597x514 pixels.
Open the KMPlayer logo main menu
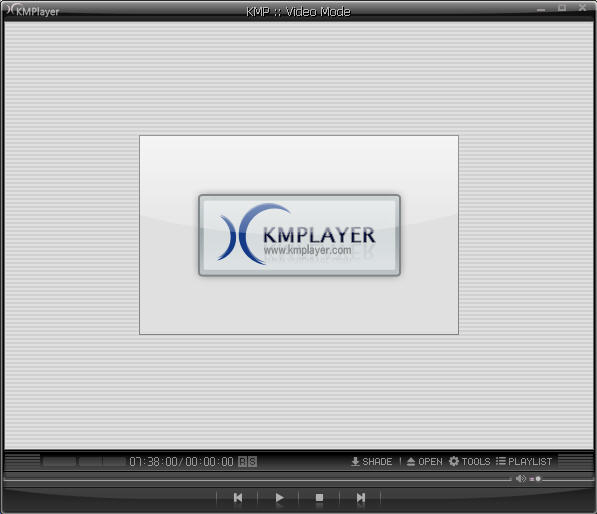pyautogui.click(x=34, y=10)
